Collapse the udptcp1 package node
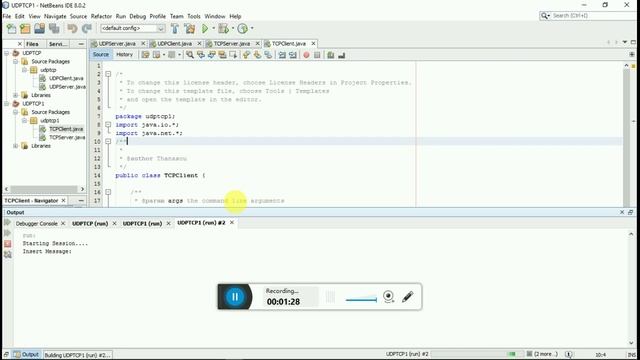This screenshot has width=640, height=360. pyautogui.click(x=24, y=120)
